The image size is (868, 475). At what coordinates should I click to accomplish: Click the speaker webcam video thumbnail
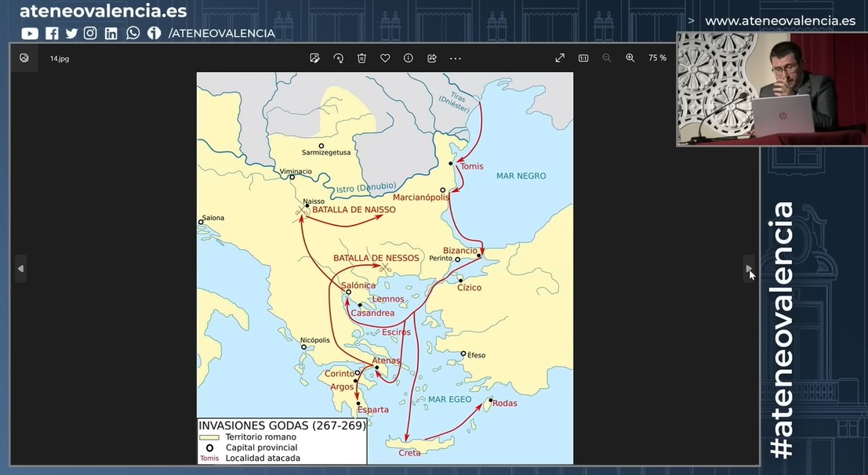(x=772, y=89)
